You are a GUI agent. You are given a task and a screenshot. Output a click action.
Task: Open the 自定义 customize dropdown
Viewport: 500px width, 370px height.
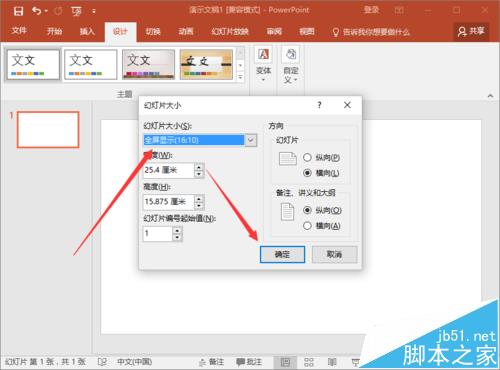(291, 65)
